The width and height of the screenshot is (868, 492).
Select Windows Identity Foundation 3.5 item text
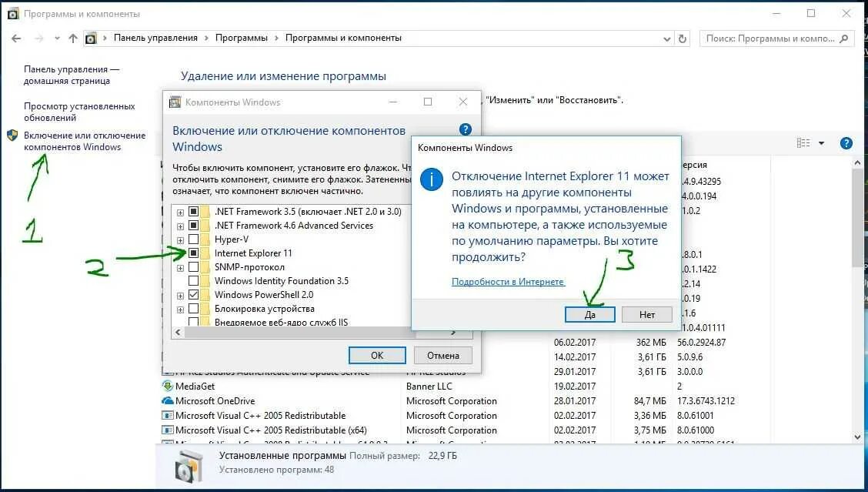pyautogui.click(x=281, y=281)
